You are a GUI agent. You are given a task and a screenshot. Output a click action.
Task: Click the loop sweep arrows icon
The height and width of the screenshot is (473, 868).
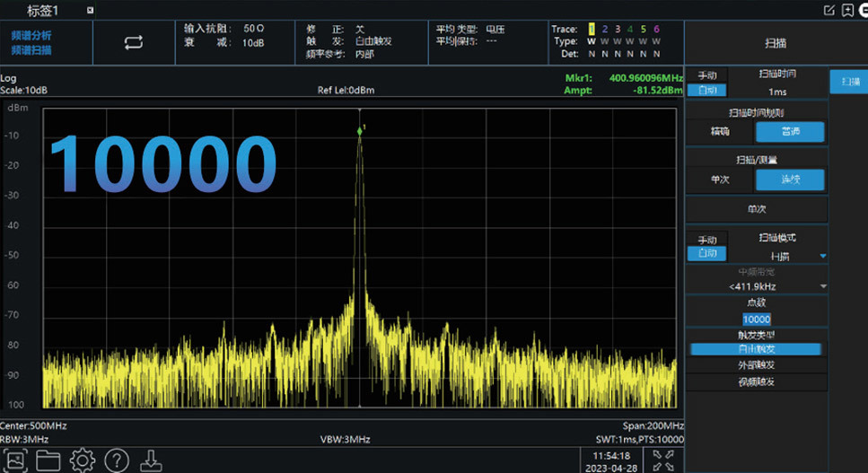134,42
